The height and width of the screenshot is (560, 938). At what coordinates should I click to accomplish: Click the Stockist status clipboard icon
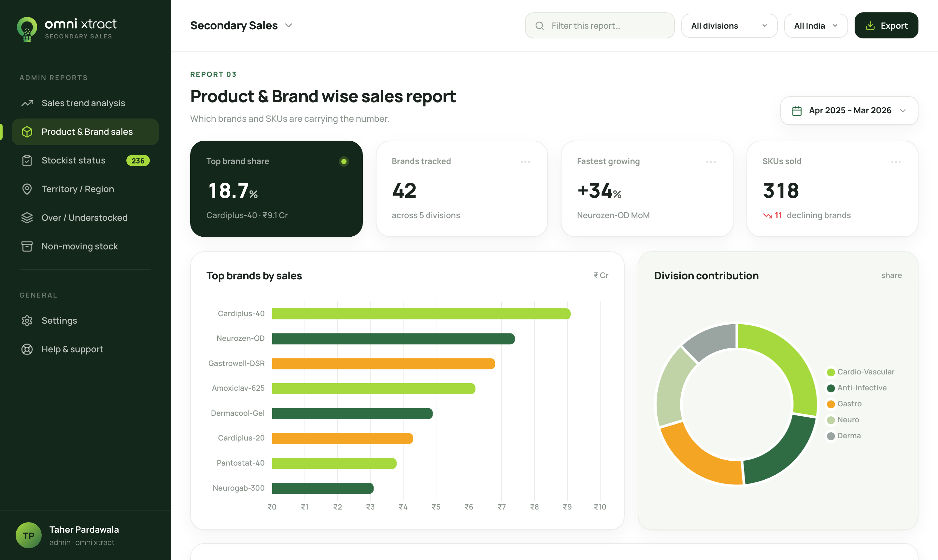pyautogui.click(x=27, y=161)
